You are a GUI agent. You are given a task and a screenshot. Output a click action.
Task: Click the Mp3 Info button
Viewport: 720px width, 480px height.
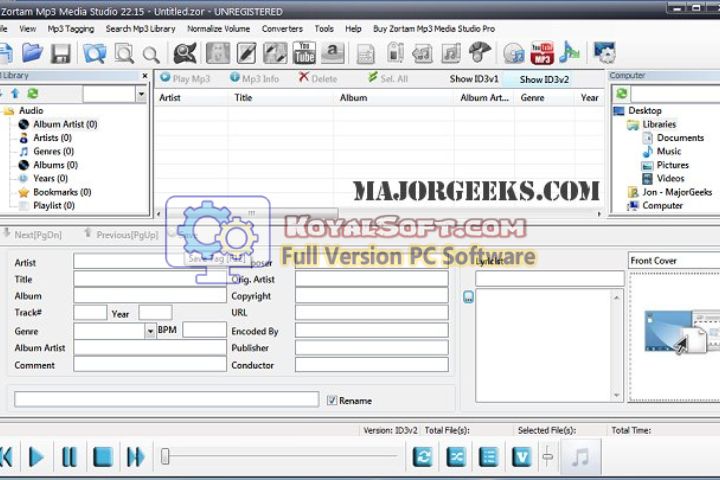point(254,79)
